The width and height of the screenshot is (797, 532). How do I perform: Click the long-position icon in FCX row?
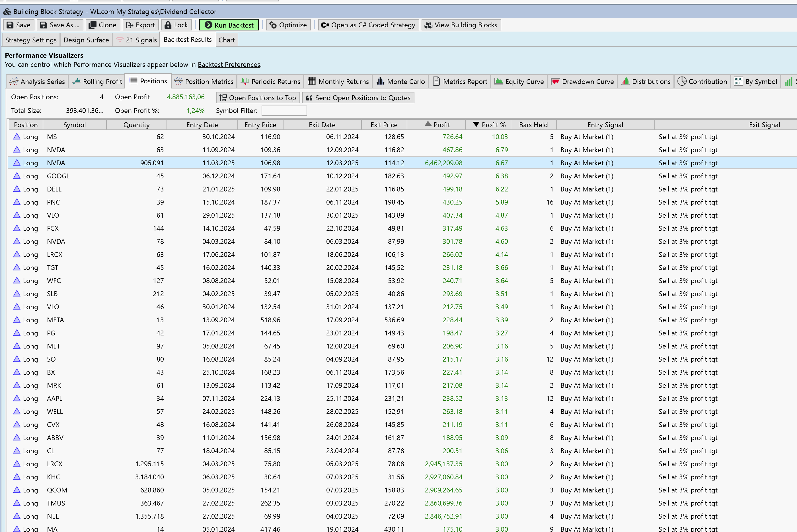click(17, 228)
